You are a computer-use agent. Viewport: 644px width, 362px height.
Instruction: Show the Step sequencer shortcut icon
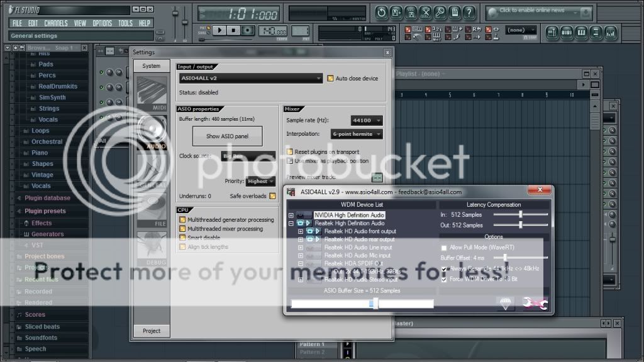coord(567,33)
